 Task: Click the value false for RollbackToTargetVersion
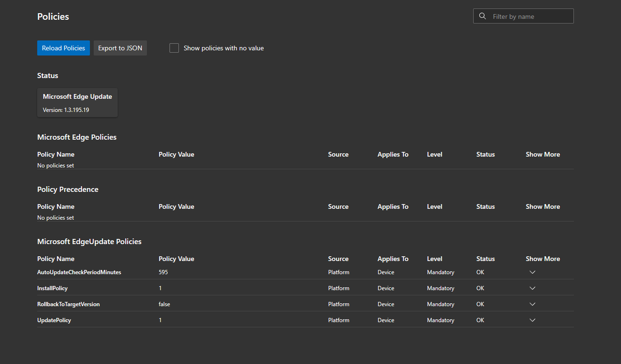coord(164,304)
